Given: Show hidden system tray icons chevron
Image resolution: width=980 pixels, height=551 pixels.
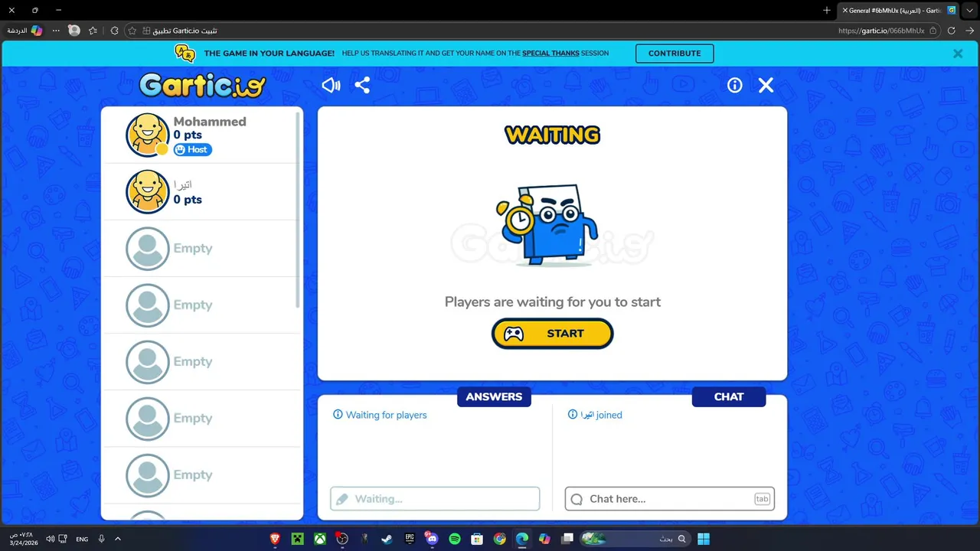Looking at the screenshot, I should tap(118, 539).
